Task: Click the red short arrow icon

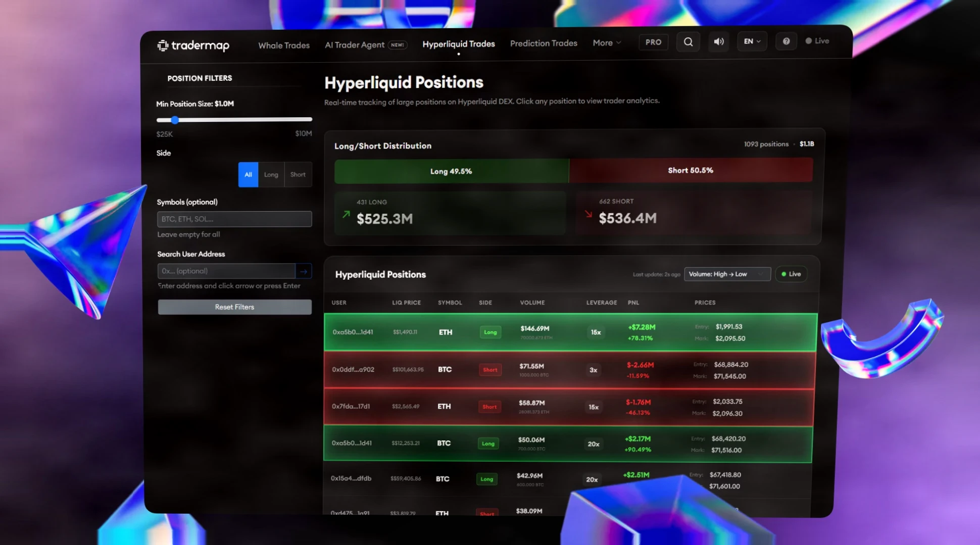Action: click(x=589, y=214)
